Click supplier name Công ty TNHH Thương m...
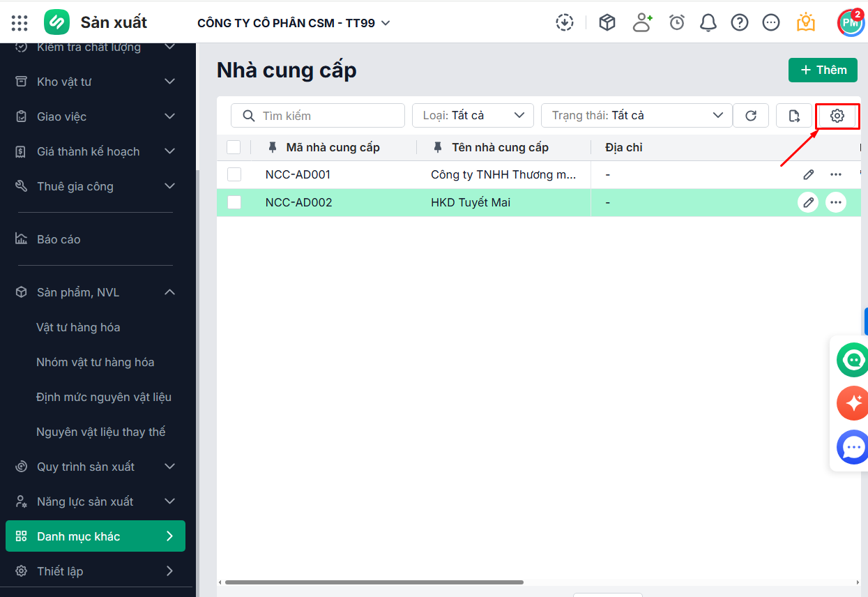This screenshot has height=597, width=868. coord(503,174)
